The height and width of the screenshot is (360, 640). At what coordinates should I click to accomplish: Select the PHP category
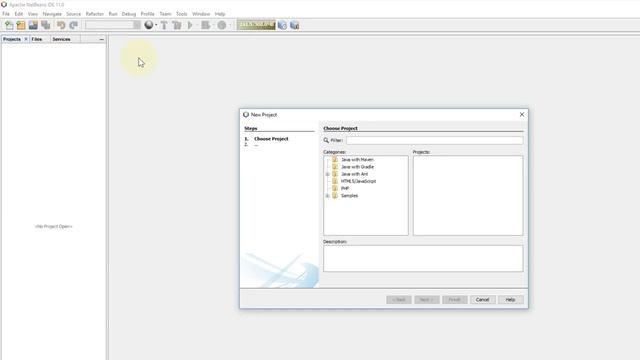click(345, 189)
